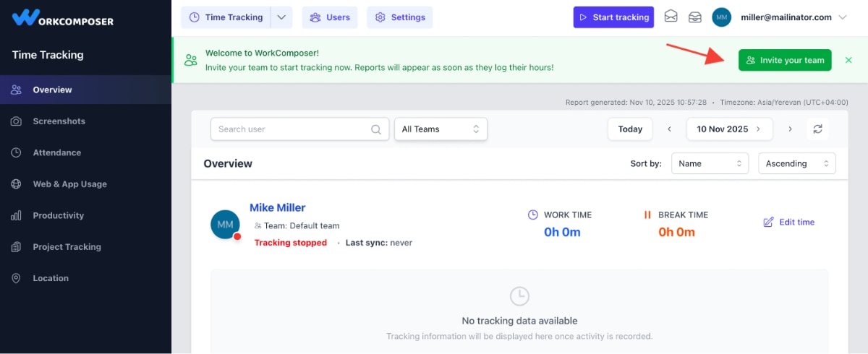Expand the Time Tracking dropdown chevron

click(281, 17)
